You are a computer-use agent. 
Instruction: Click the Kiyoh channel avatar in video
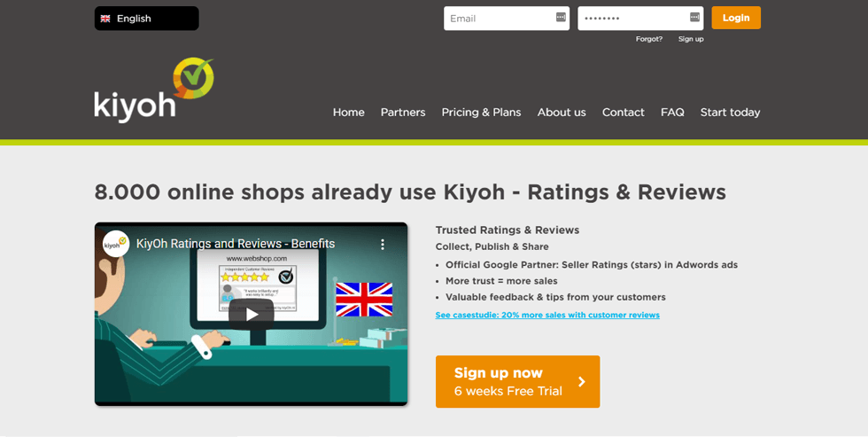(116, 244)
